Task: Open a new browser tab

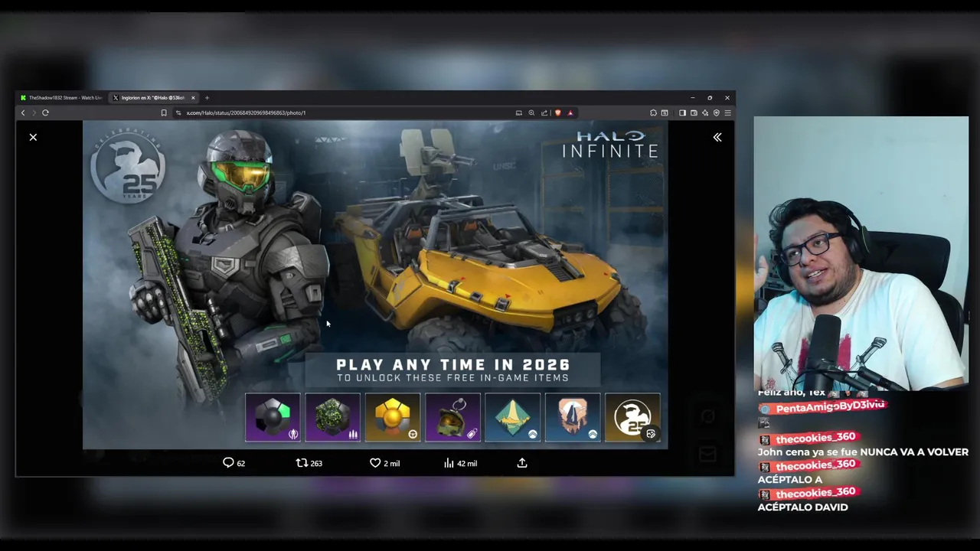Action: [207, 98]
